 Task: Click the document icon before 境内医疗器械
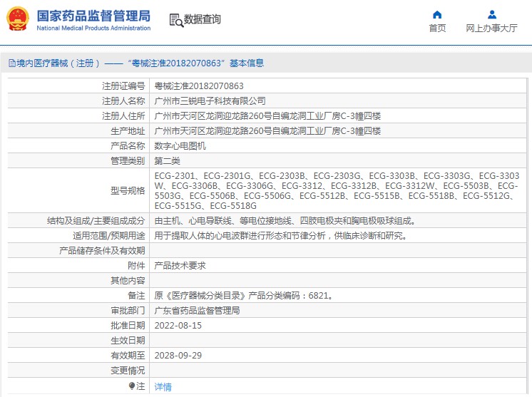point(12,63)
